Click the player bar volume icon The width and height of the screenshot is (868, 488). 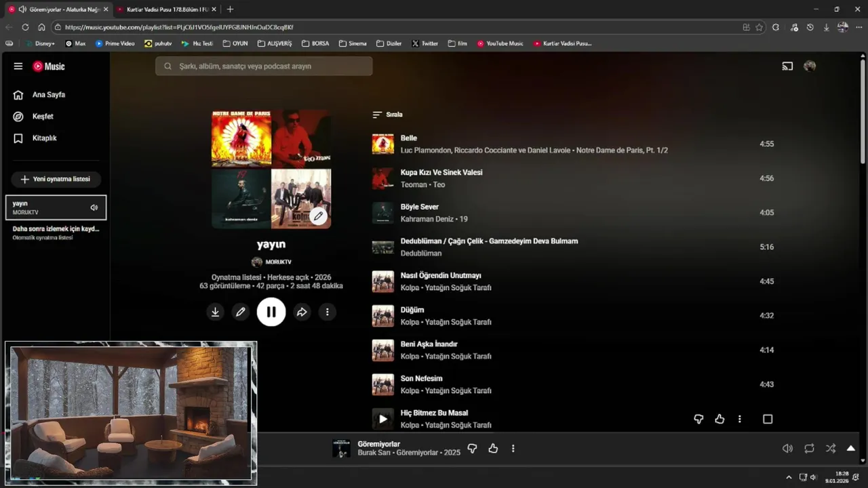pos(787,448)
